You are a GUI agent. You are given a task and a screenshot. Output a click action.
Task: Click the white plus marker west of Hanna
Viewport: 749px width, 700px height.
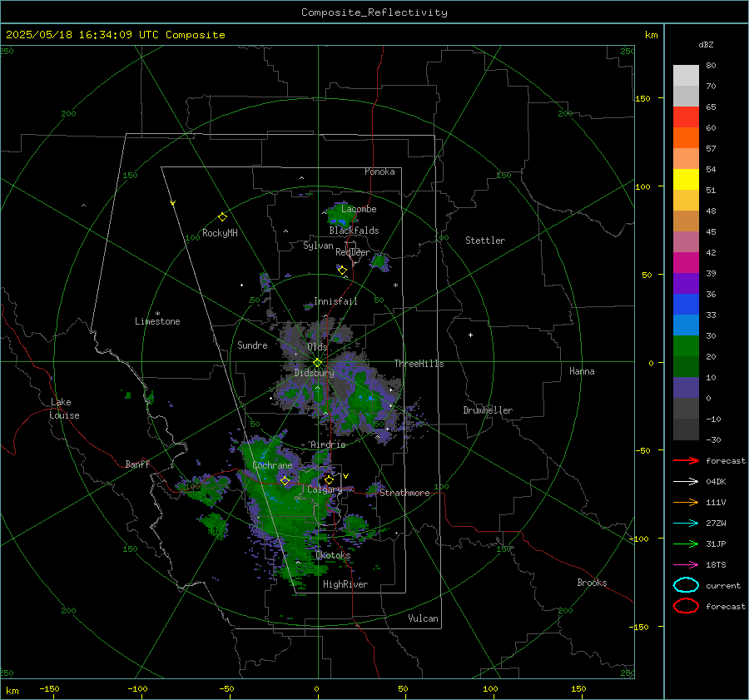click(x=470, y=335)
